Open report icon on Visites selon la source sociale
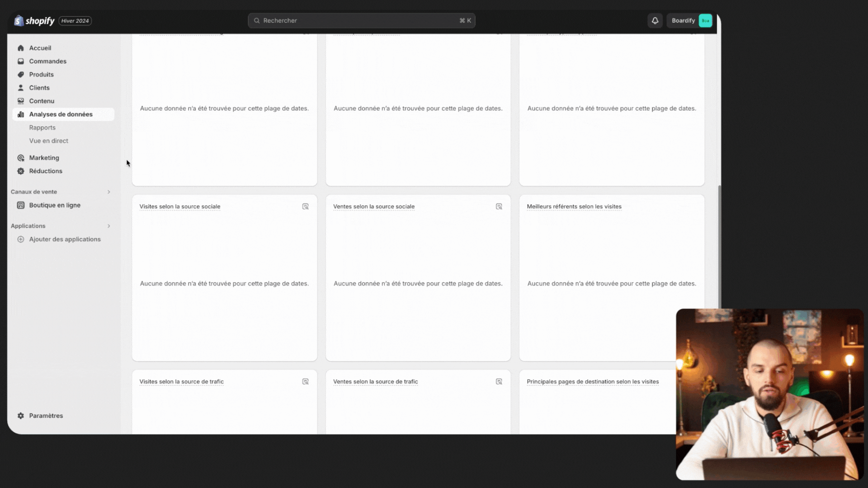The width and height of the screenshot is (868, 488). click(x=305, y=206)
